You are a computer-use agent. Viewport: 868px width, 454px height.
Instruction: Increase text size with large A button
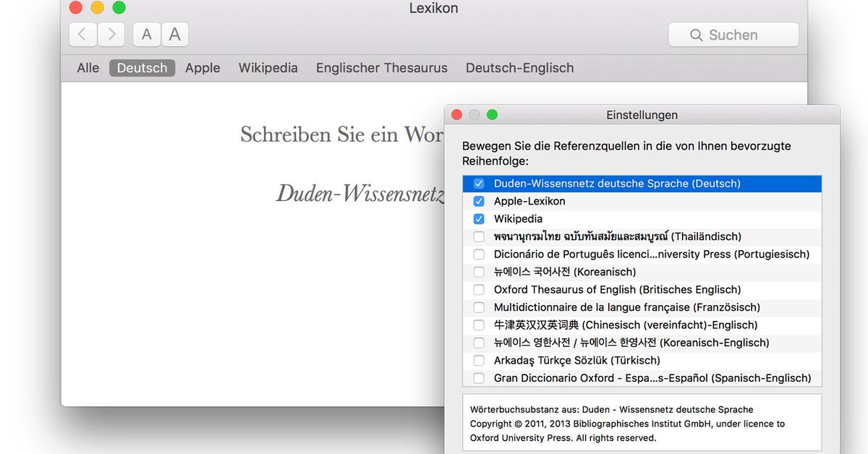pos(174,34)
